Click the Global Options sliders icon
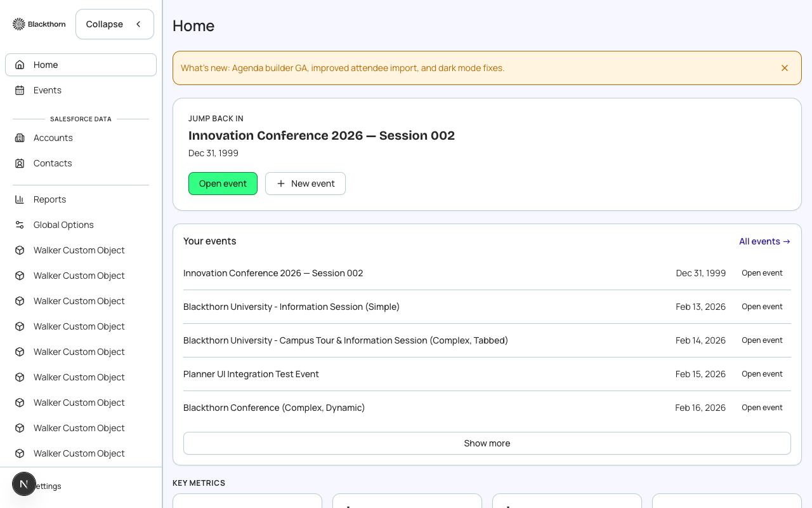Image resolution: width=812 pixels, height=508 pixels. pos(20,225)
